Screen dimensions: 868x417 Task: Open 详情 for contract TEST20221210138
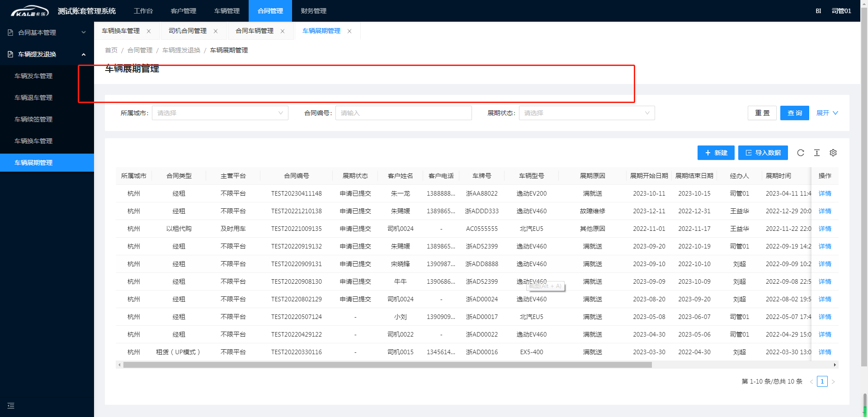tap(825, 211)
